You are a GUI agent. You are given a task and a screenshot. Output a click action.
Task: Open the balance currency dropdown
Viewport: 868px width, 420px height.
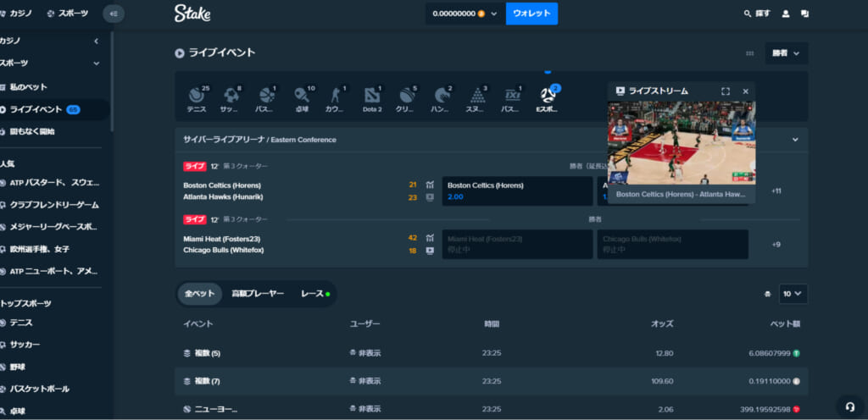click(x=465, y=14)
